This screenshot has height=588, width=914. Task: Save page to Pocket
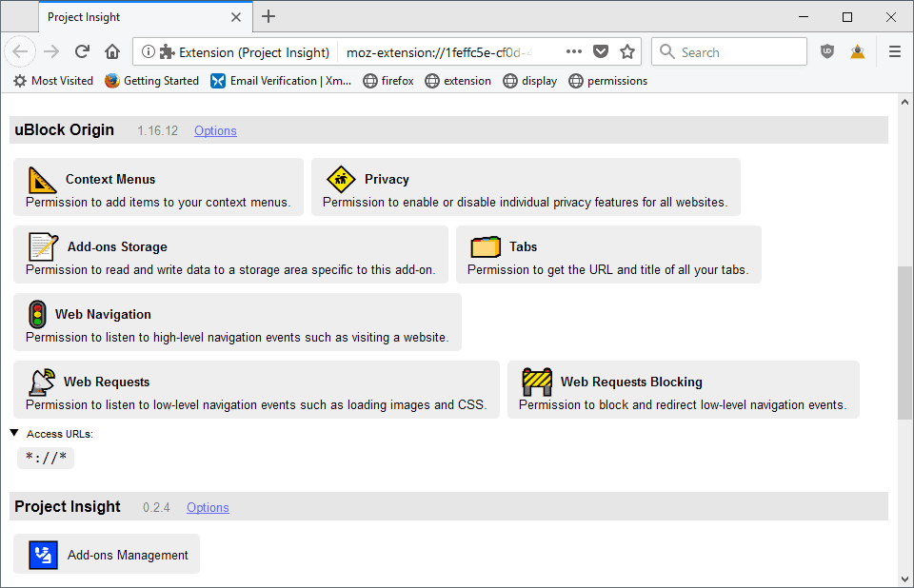(601, 52)
